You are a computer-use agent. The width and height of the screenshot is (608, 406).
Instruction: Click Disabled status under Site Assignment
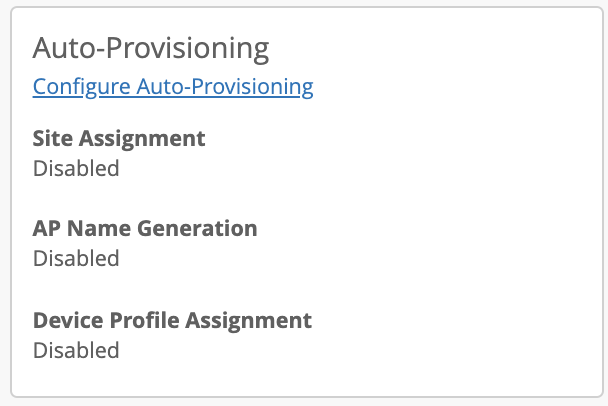click(x=76, y=168)
